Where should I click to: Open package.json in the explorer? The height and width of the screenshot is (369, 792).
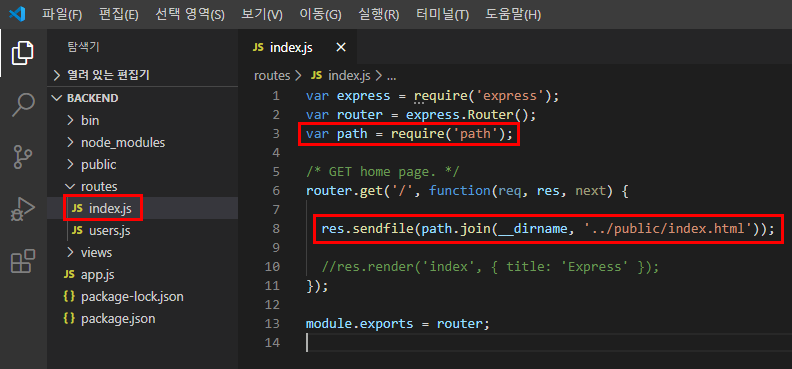coord(143,319)
